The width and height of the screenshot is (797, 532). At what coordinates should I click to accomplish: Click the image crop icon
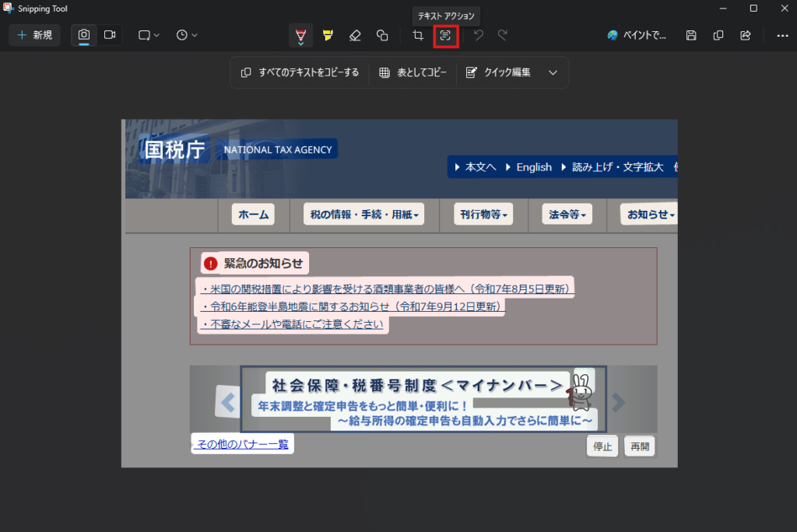pos(418,35)
